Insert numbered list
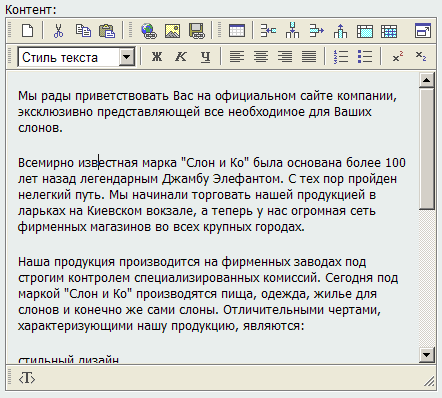442x398 pixels. pos(341,57)
